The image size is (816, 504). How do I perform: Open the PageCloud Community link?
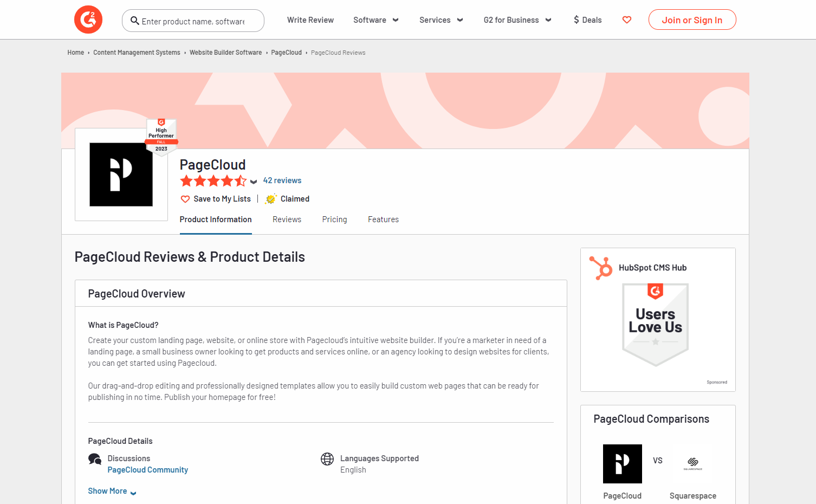(x=148, y=470)
